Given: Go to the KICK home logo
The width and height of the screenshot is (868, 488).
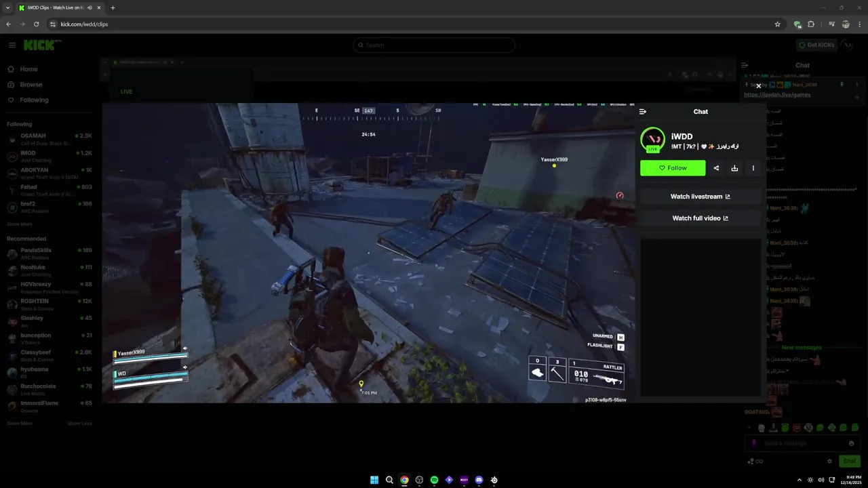Looking at the screenshot, I should click(x=39, y=45).
